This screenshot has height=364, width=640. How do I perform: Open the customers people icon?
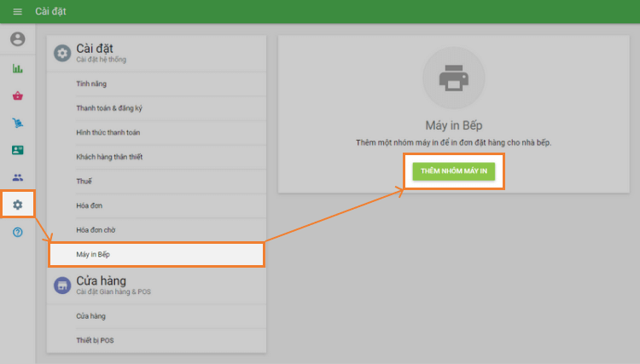click(18, 177)
